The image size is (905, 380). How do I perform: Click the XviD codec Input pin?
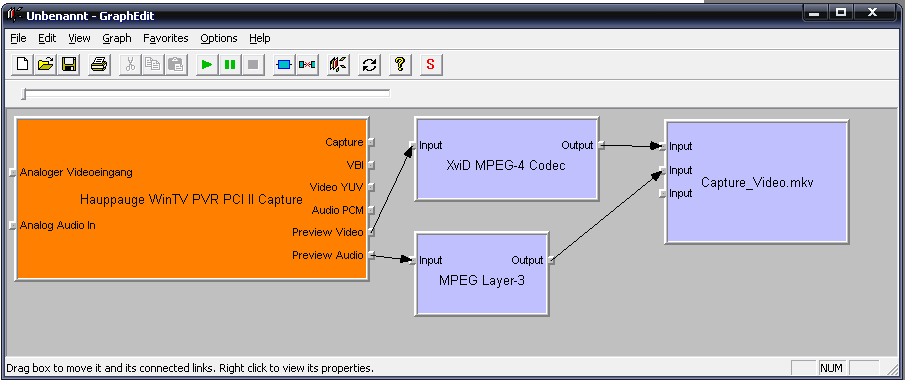point(412,145)
